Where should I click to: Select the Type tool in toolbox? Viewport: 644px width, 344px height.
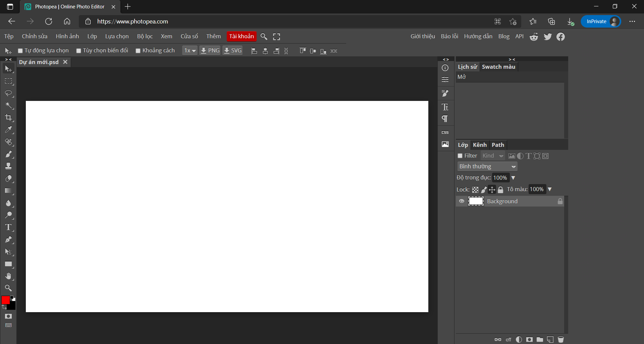coord(8,227)
